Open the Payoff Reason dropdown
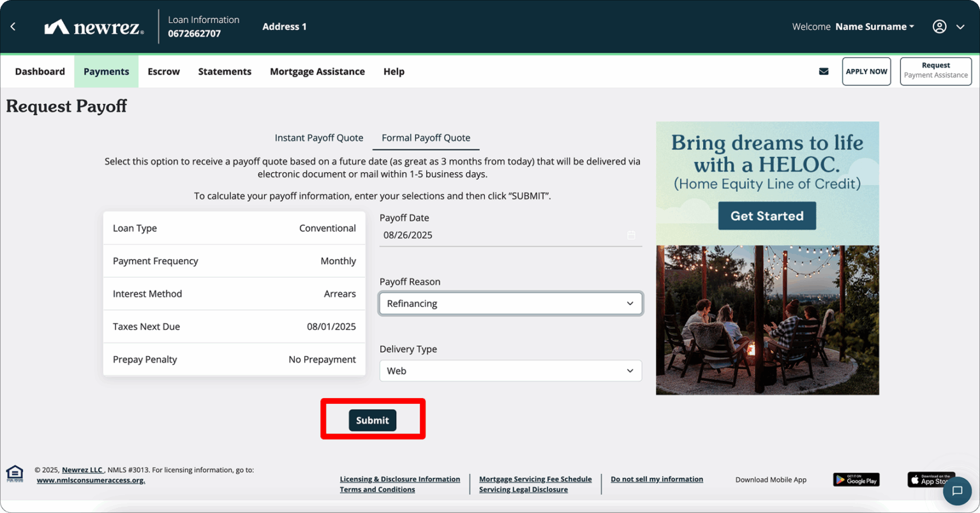 [x=510, y=303]
